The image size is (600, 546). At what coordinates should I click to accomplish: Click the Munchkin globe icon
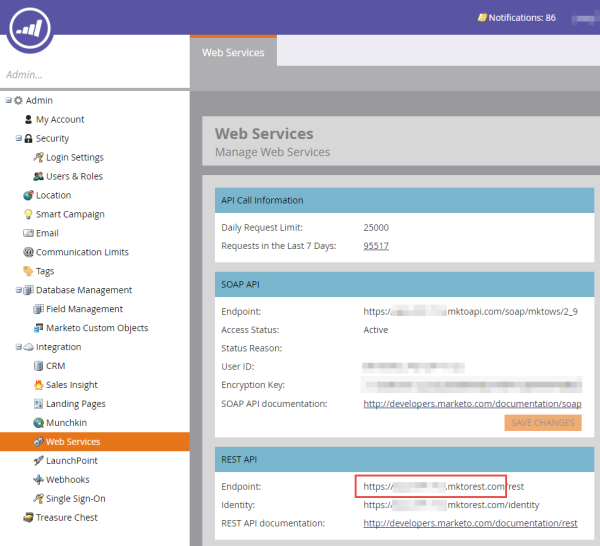click(38, 423)
